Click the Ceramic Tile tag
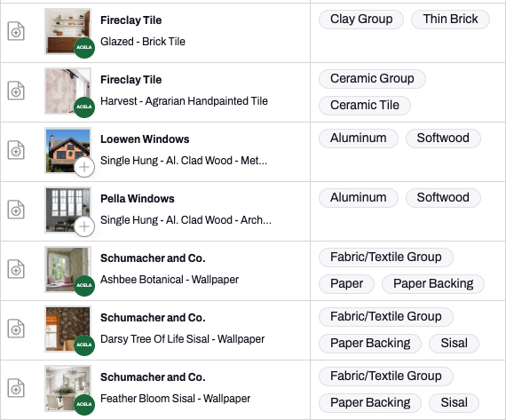The width and height of the screenshot is (506, 420). pyautogui.click(x=365, y=106)
